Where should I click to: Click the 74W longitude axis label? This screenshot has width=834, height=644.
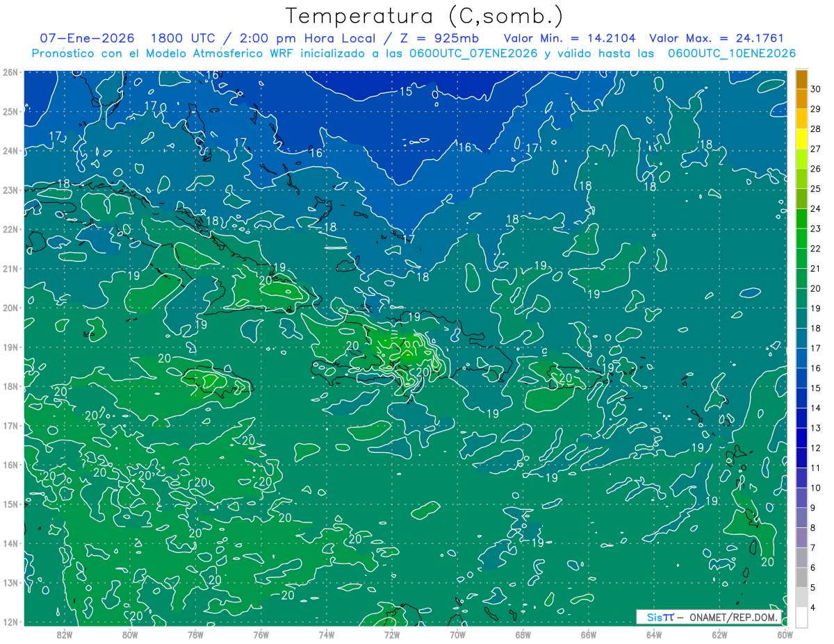coord(326,634)
